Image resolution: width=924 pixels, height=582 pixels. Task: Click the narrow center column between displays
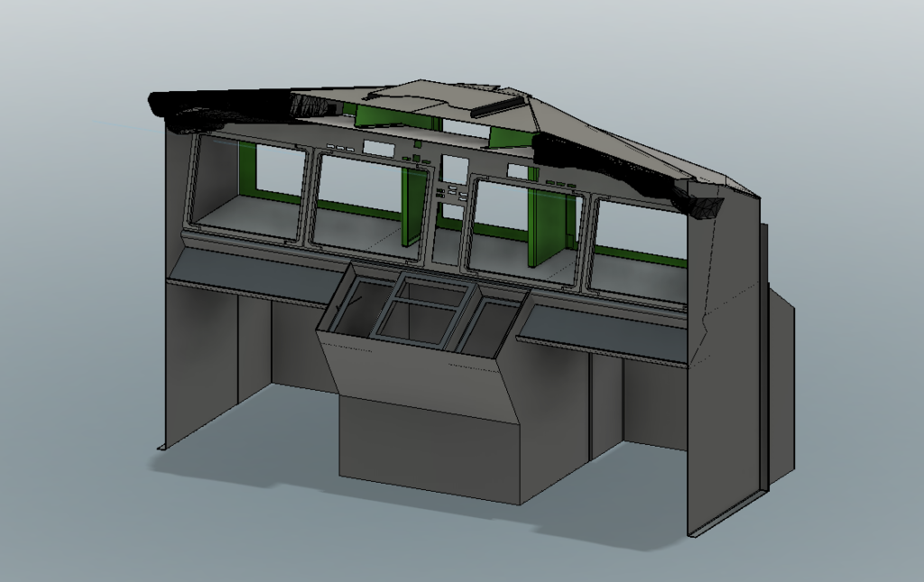tap(448, 217)
